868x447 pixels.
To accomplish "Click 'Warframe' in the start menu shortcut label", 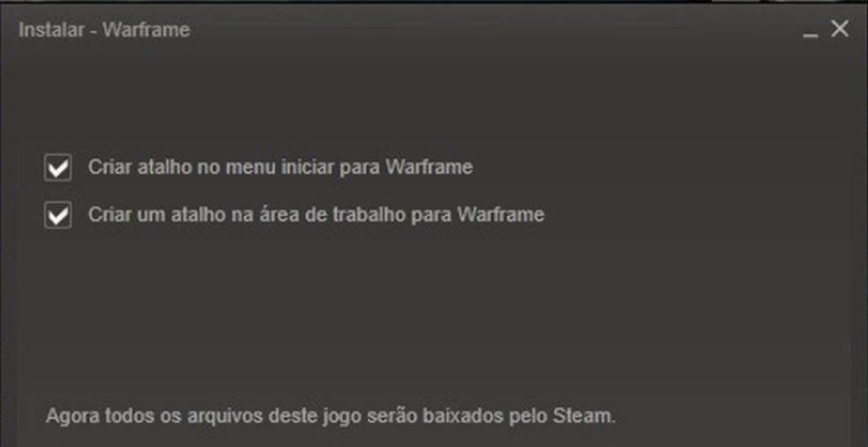I will pyautogui.click(x=429, y=167).
